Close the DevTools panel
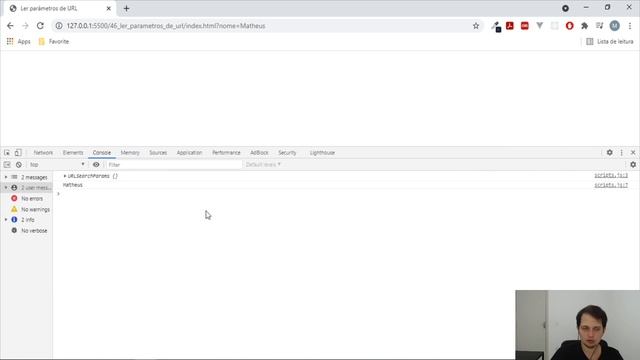 tap(633, 153)
